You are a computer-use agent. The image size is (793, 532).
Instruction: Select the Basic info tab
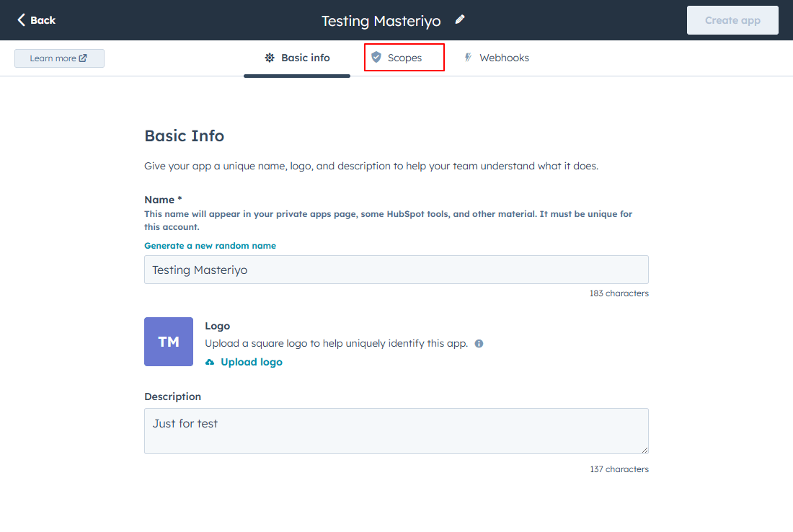pos(297,58)
